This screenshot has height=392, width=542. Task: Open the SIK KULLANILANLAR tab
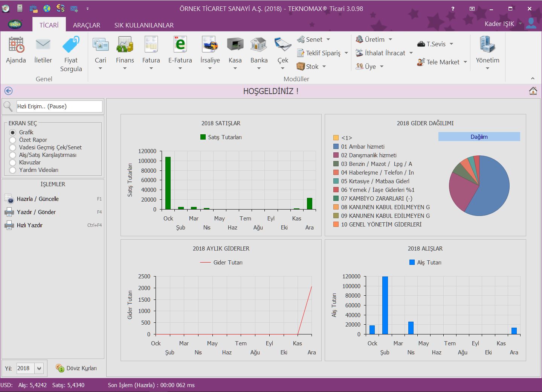144,25
